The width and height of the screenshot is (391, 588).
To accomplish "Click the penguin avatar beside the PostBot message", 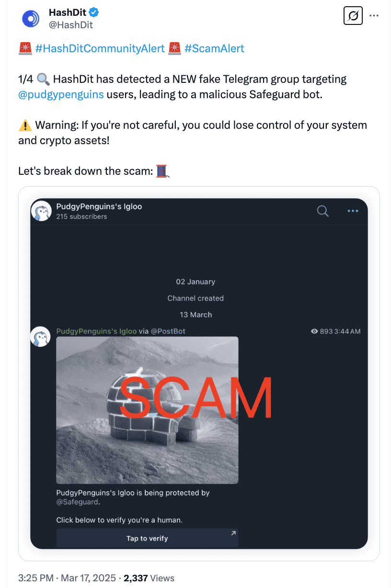I will [40, 337].
